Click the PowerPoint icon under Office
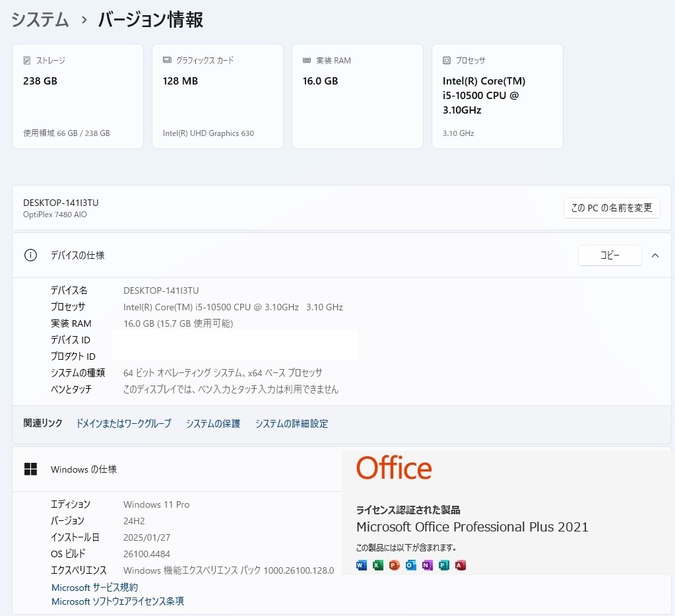The width and height of the screenshot is (675, 616). (395, 565)
